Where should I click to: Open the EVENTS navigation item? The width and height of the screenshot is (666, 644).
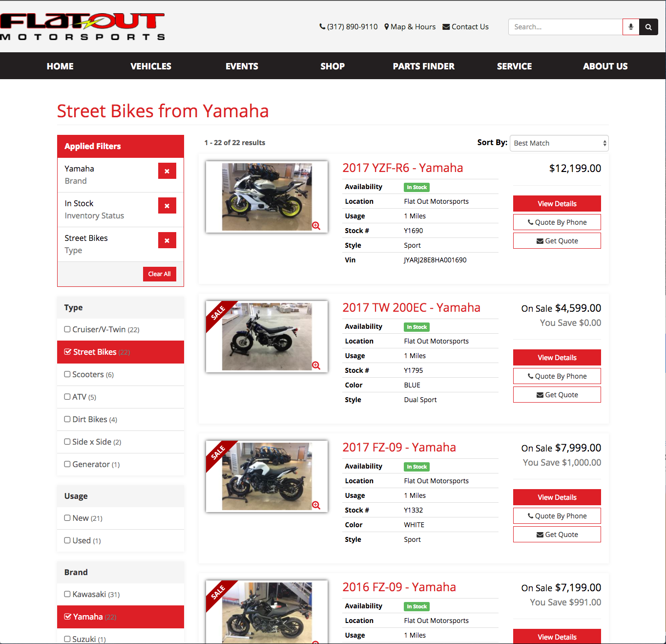tap(242, 66)
